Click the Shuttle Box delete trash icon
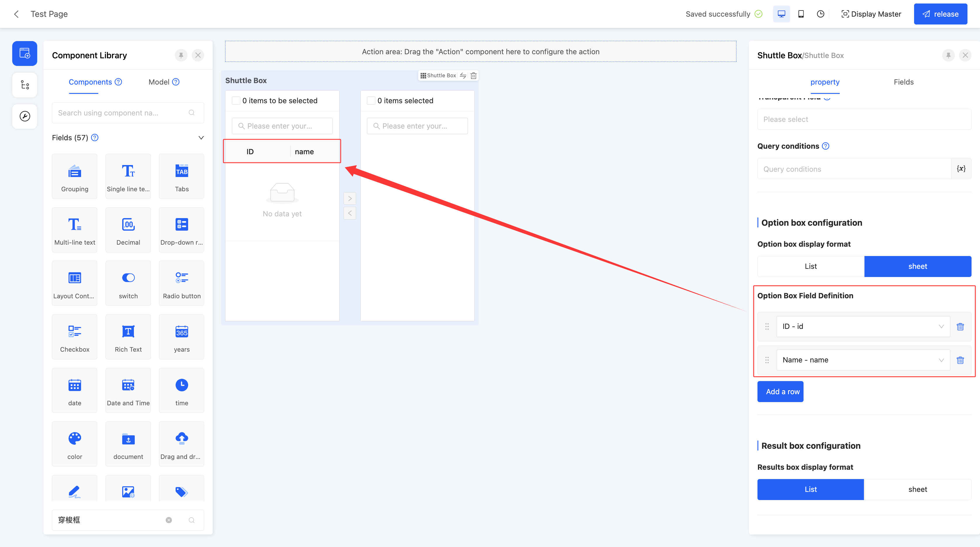 click(x=473, y=75)
